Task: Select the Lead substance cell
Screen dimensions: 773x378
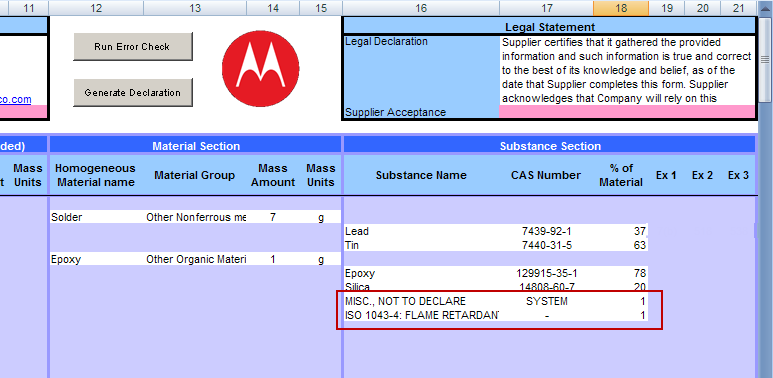Action: pyautogui.click(x=422, y=231)
